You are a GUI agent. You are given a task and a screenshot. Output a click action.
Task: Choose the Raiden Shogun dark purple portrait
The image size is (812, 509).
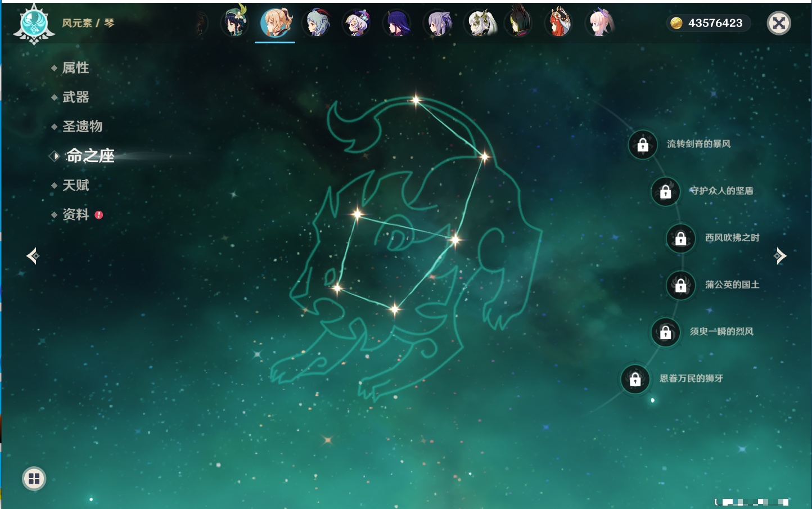397,23
